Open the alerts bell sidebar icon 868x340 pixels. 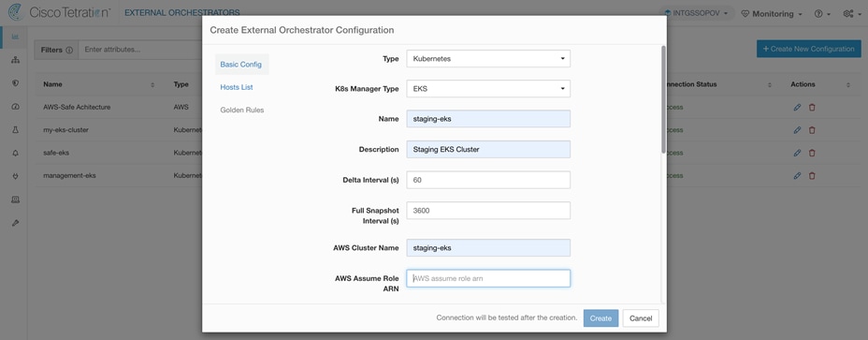(16, 153)
